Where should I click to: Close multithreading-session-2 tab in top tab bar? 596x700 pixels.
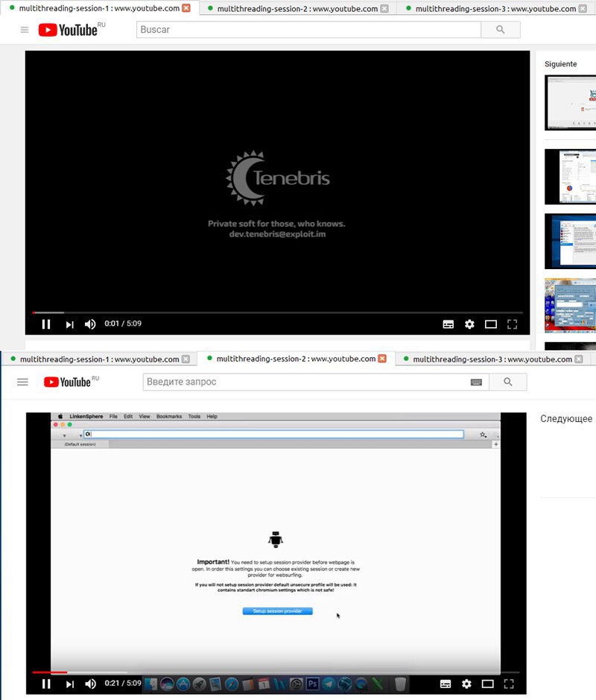[x=384, y=8]
